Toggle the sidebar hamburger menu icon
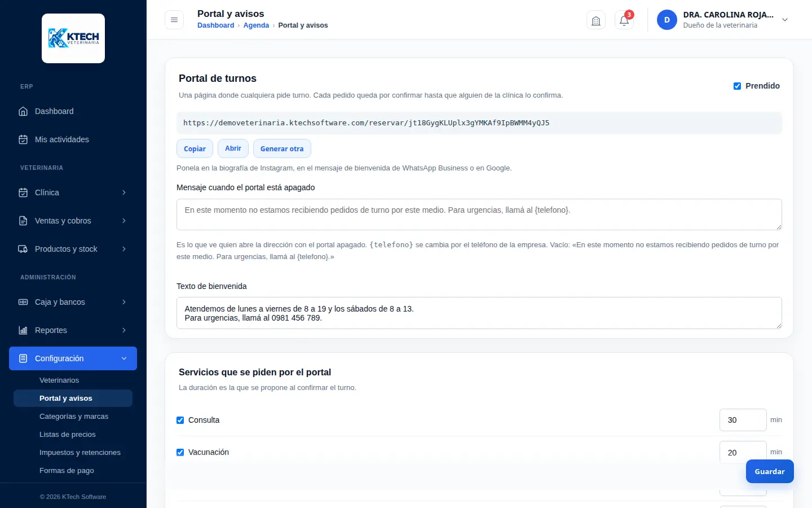This screenshot has height=508, width=812. (x=174, y=20)
